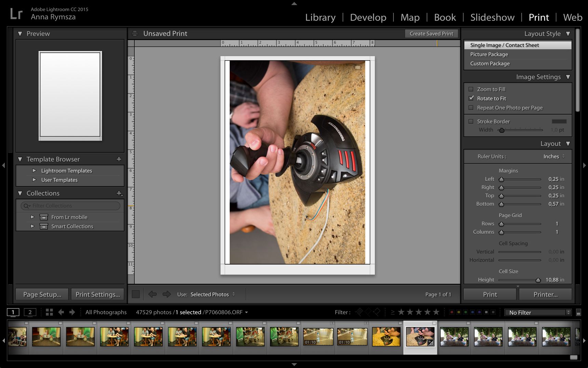Viewport: 588px width, 368px height.
Task: Click the Smart Collections set icon
Action: pos(44,226)
